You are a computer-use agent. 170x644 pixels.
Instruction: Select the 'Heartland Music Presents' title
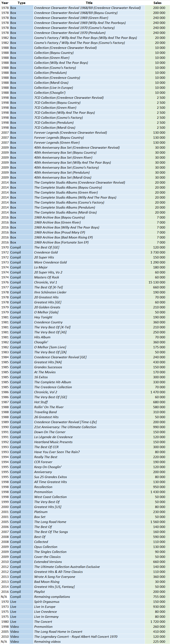tap(53, 442)
